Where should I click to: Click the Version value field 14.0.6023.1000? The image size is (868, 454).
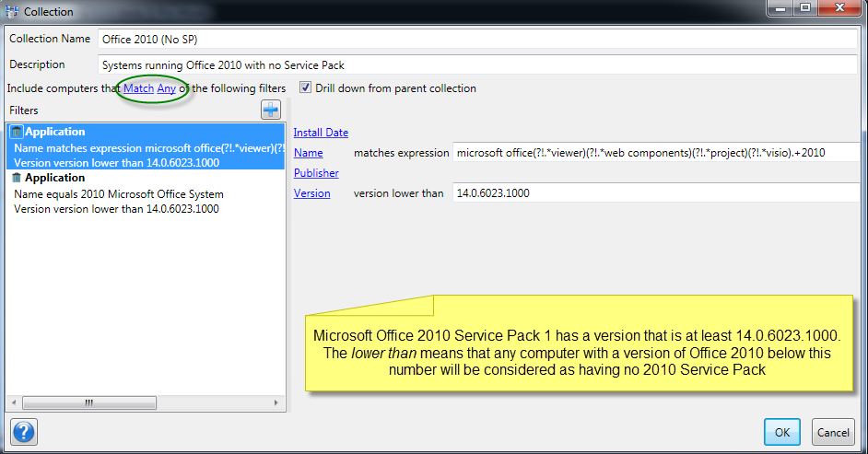(656, 193)
